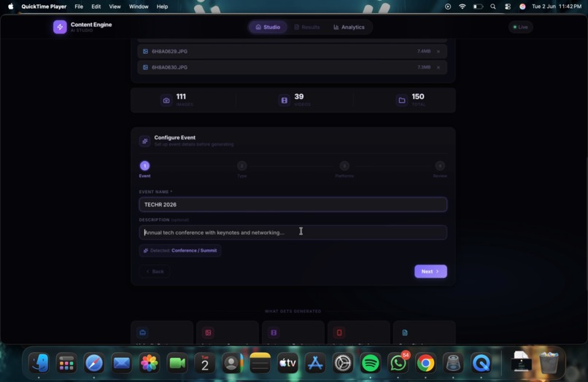Open Notes from the dock

(x=260, y=363)
